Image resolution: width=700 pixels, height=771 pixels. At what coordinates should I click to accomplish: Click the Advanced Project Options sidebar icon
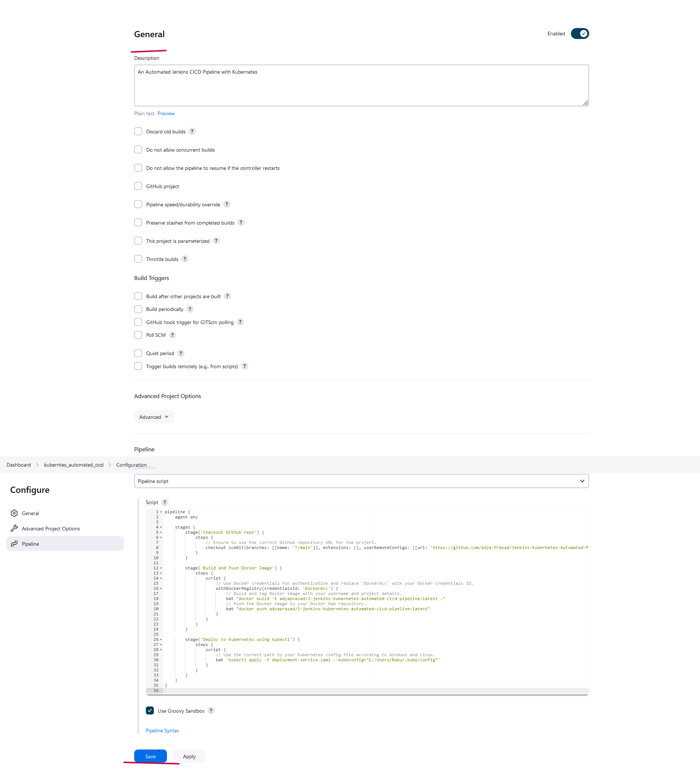point(14,529)
